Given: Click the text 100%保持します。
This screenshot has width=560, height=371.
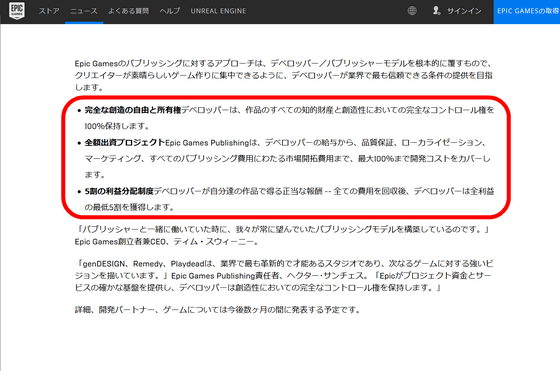Looking at the screenshot, I should point(118,126).
